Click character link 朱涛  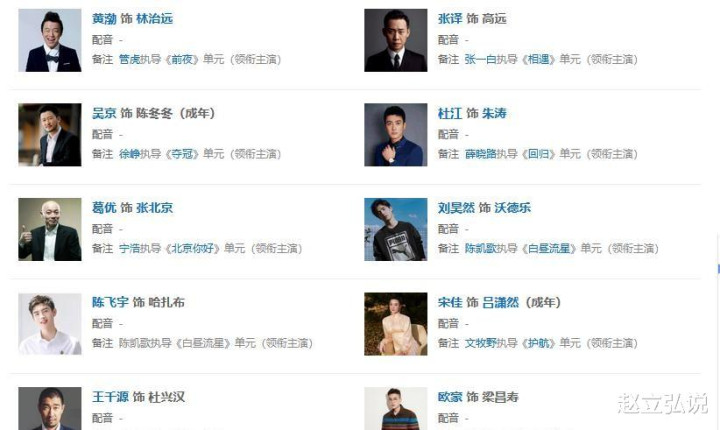coord(494,113)
